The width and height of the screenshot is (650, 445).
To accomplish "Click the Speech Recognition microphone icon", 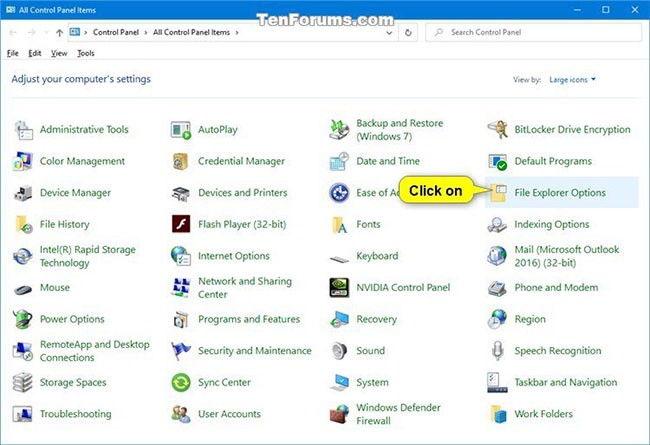I will [x=497, y=351].
